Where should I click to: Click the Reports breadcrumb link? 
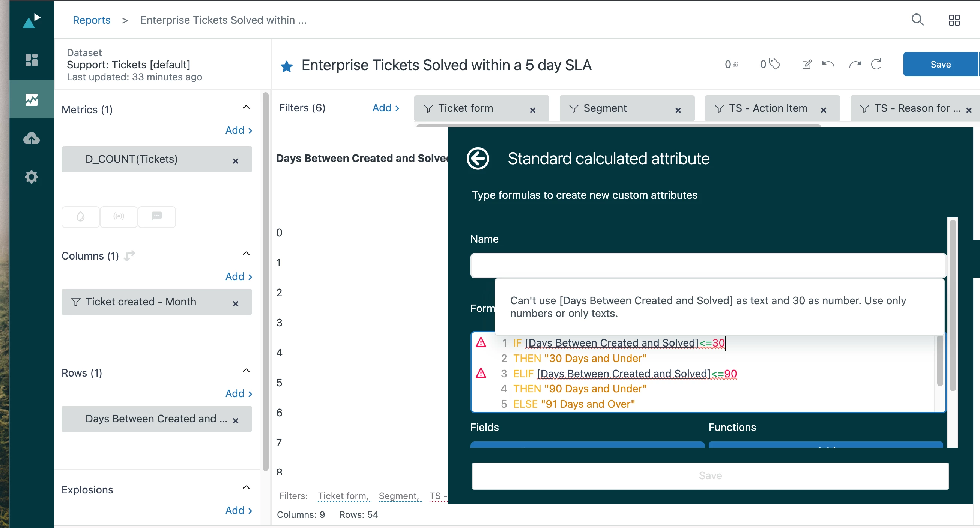(91, 20)
